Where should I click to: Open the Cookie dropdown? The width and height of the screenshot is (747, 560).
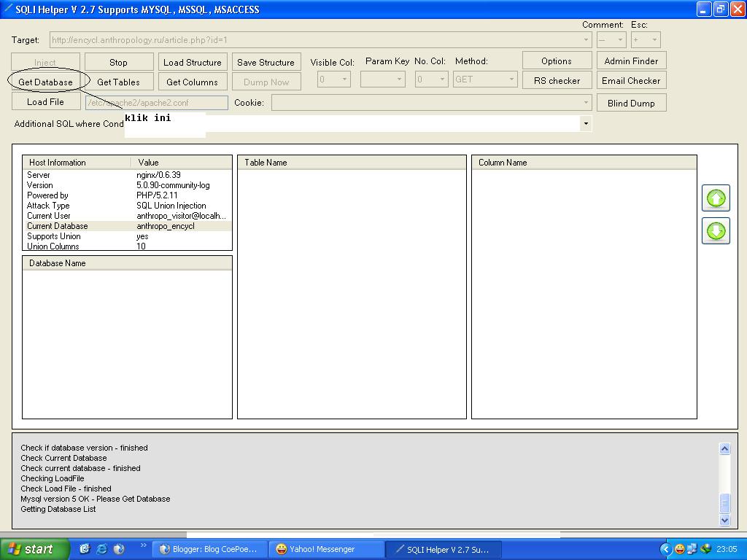click(586, 102)
